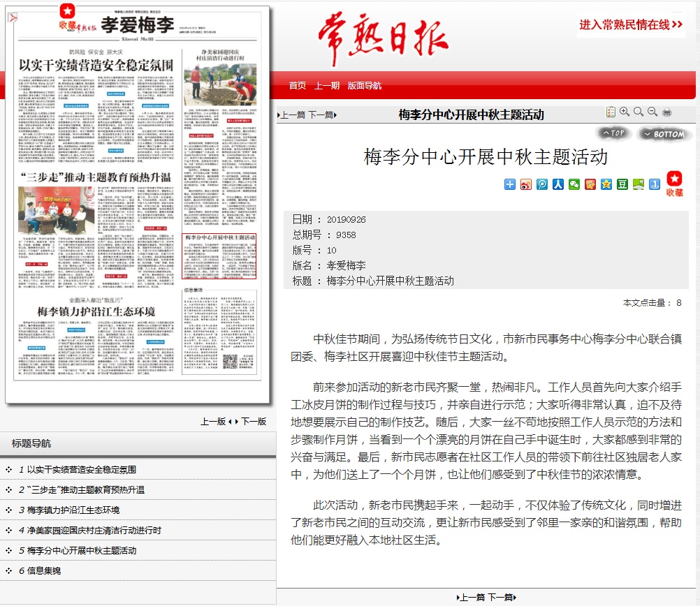Image resolution: width=700 pixels, height=606 pixels.
Task: Click the 信息集锦 box on the page thumbnail
Action: 219,331
